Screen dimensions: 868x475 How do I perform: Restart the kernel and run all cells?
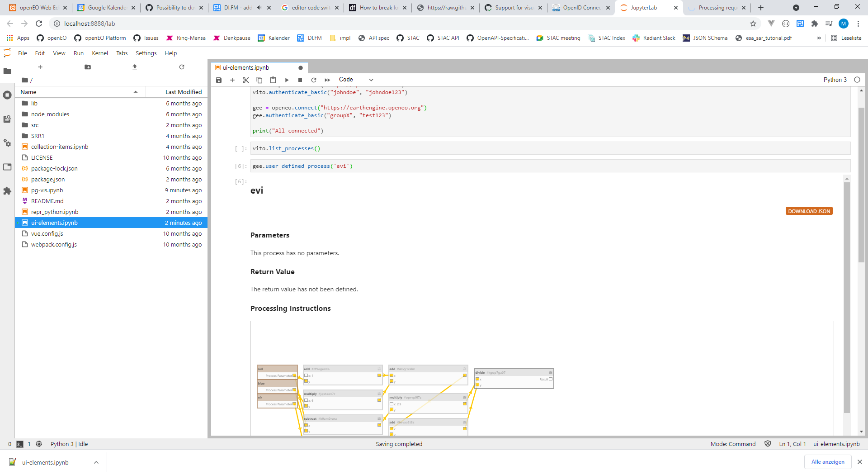click(x=327, y=80)
